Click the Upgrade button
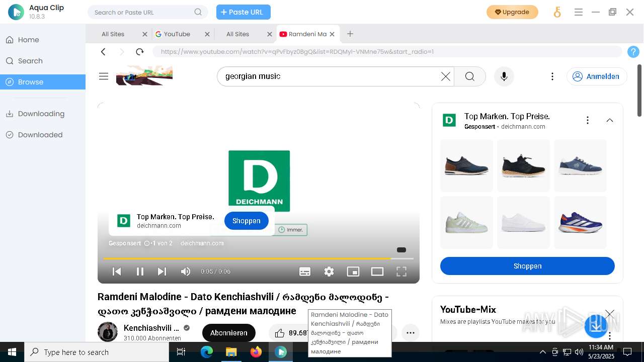Screen dimensions: 644x362 pos(512,12)
